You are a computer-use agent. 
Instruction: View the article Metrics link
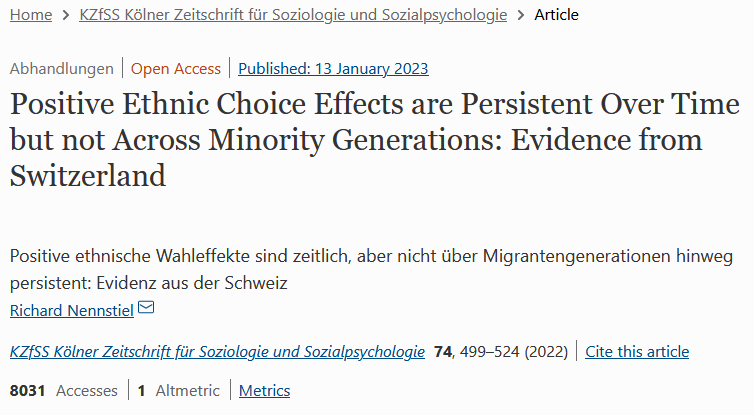264,390
